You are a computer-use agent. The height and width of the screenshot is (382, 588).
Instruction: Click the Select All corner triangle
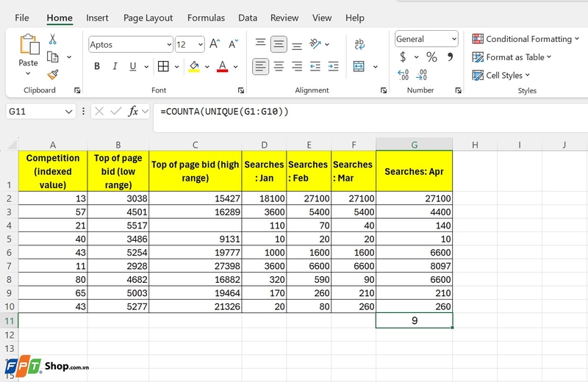[12, 144]
